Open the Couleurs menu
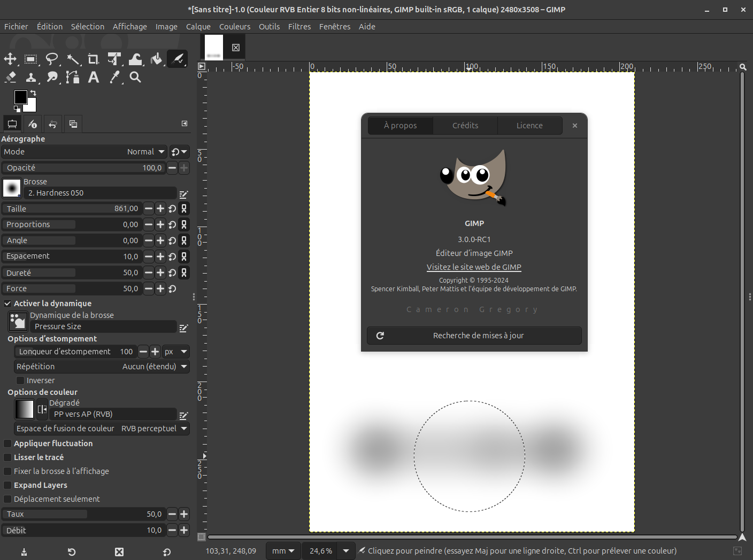This screenshot has height=560, width=753. 235,27
